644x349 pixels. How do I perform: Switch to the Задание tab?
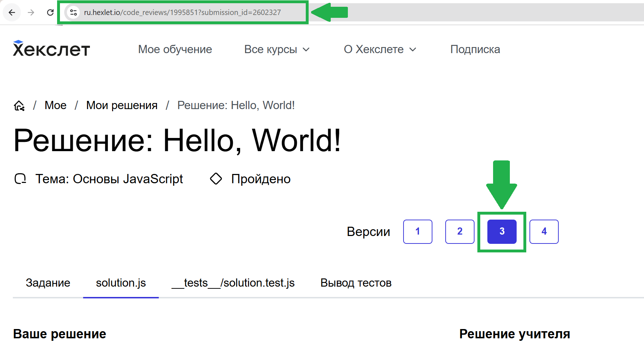[x=48, y=283]
